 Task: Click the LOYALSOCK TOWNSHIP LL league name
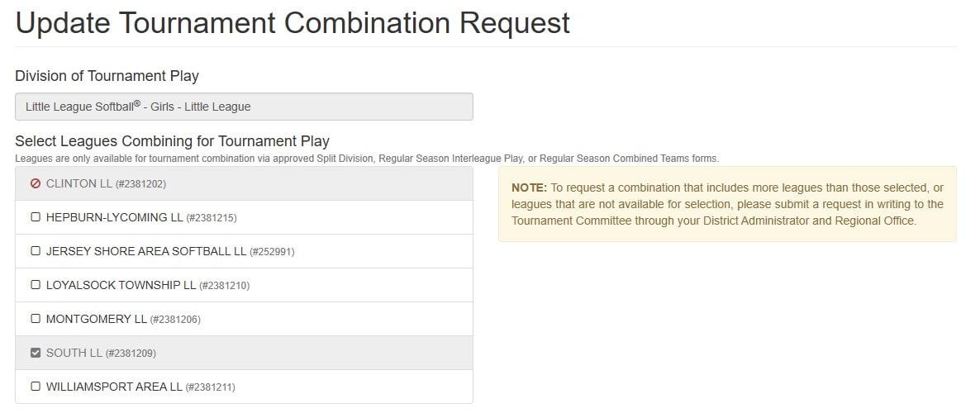(x=121, y=285)
